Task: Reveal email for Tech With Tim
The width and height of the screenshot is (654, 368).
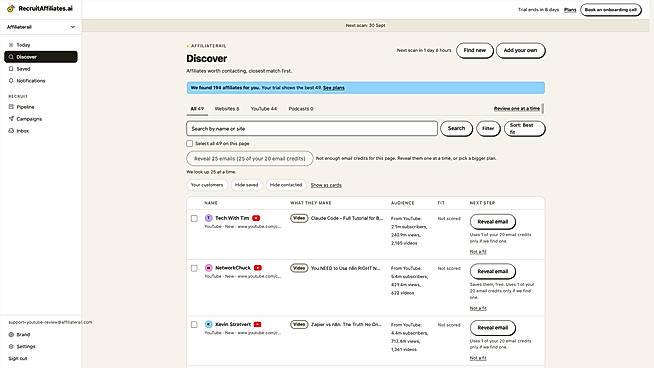Action: coord(493,222)
